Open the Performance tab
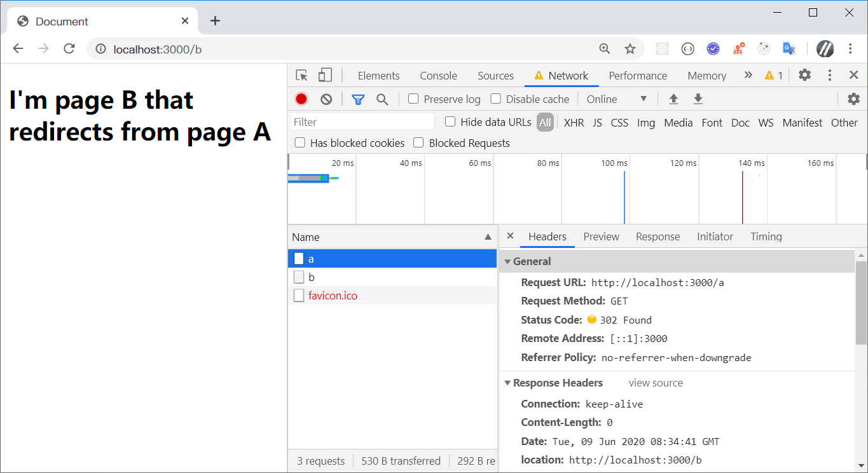This screenshot has width=868, height=473. click(638, 76)
